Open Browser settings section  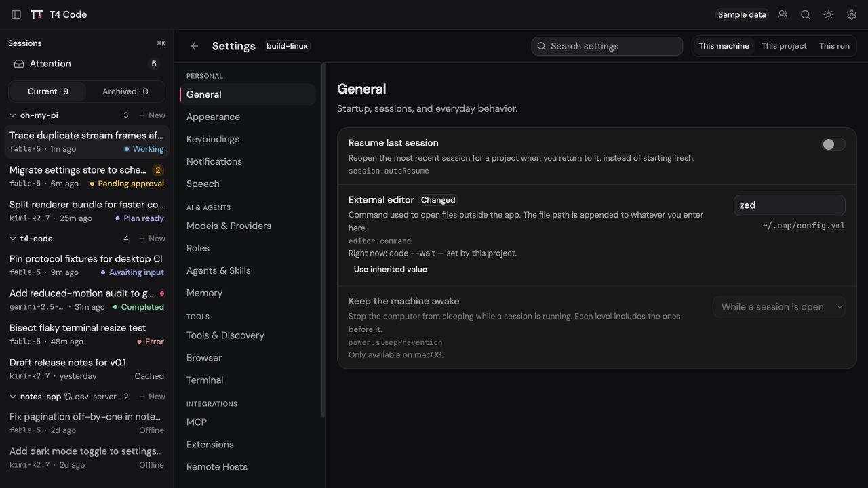tap(248, 358)
